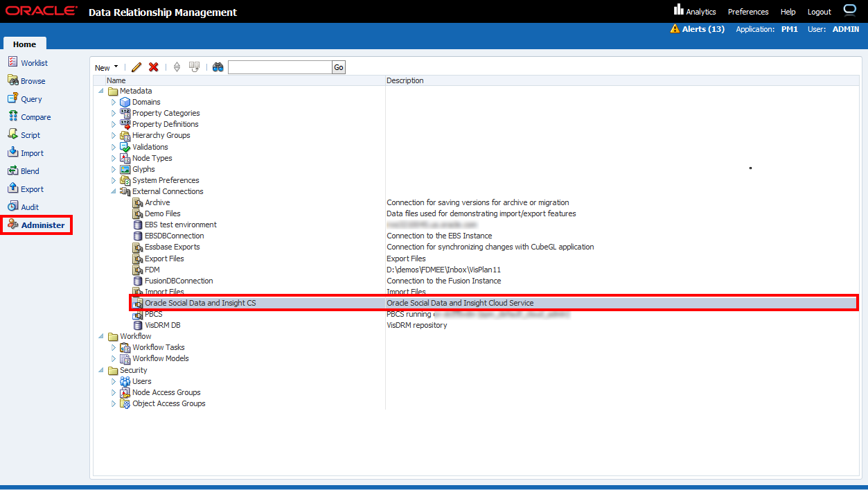
Task: Click inside the search text field
Action: pyautogui.click(x=280, y=67)
